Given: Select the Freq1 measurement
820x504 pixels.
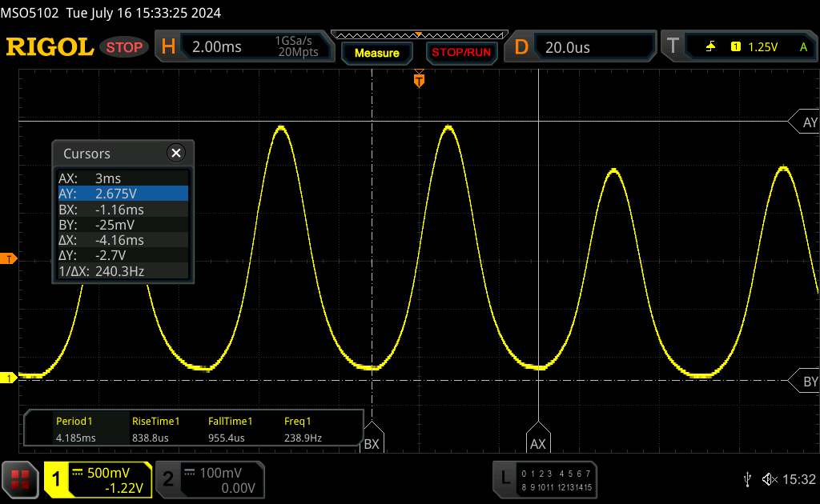Looking at the screenshot, I should (303, 429).
